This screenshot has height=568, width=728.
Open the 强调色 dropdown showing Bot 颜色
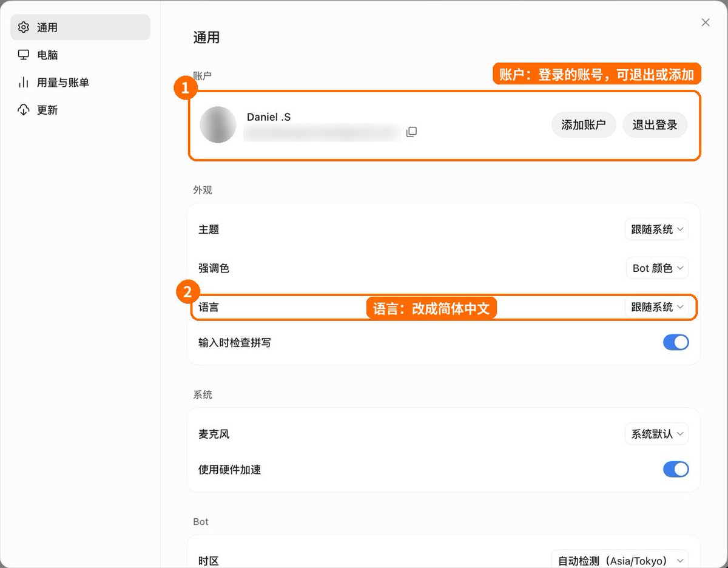pos(657,268)
